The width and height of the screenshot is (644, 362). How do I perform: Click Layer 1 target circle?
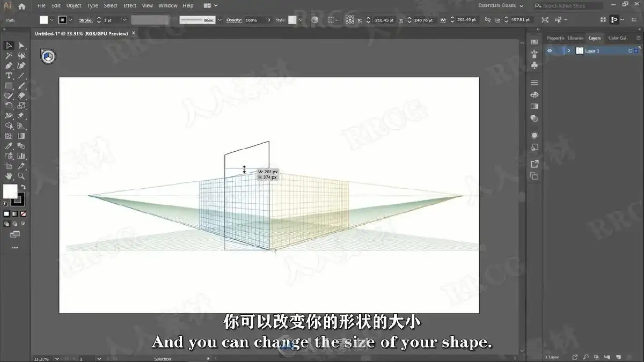click(x=631, y=51)
